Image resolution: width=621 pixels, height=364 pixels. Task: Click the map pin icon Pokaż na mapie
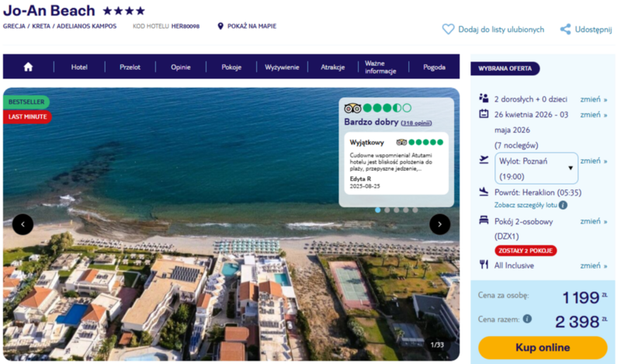[220, 26]
